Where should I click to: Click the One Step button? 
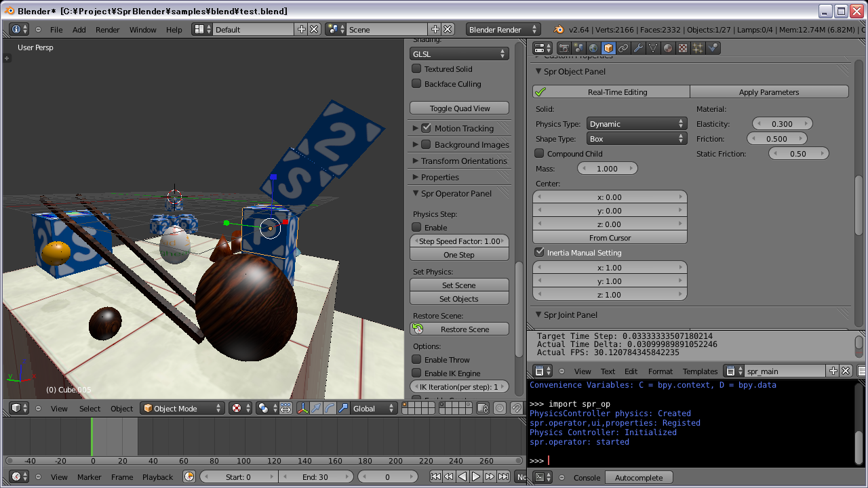pos(459,254)
